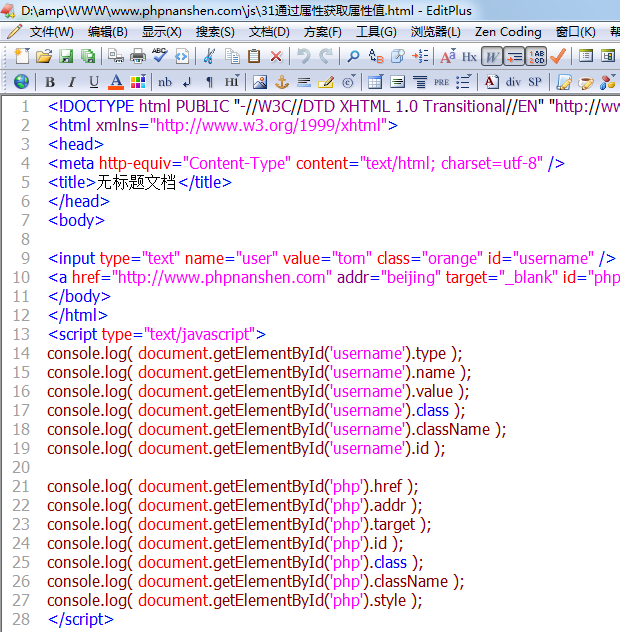Insert anchor link tag

click(x=282, y=82)
